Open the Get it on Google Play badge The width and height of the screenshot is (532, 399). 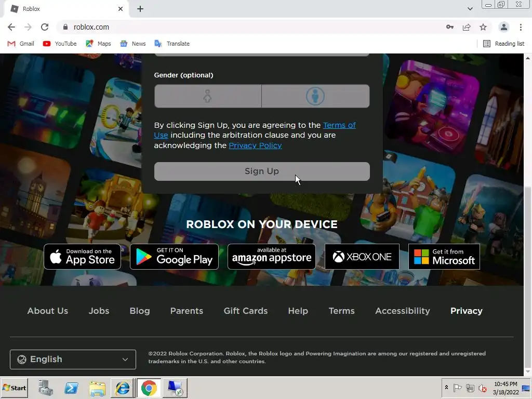point(174,257)
